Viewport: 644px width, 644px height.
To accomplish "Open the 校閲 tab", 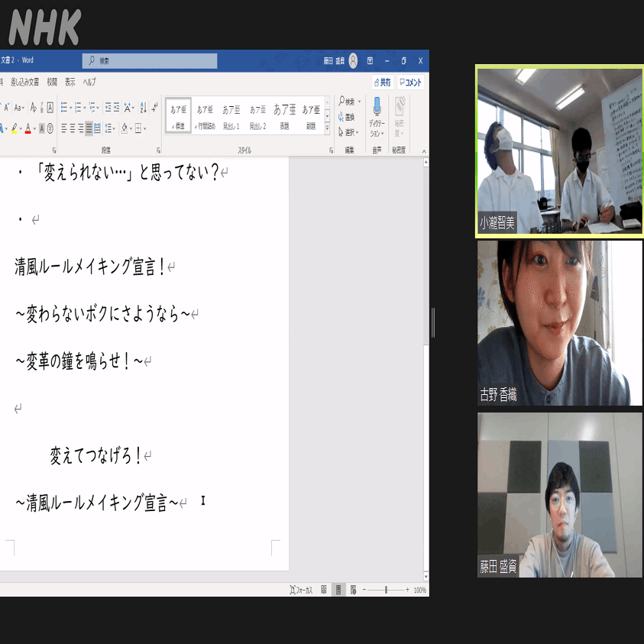I will point(52,83).
